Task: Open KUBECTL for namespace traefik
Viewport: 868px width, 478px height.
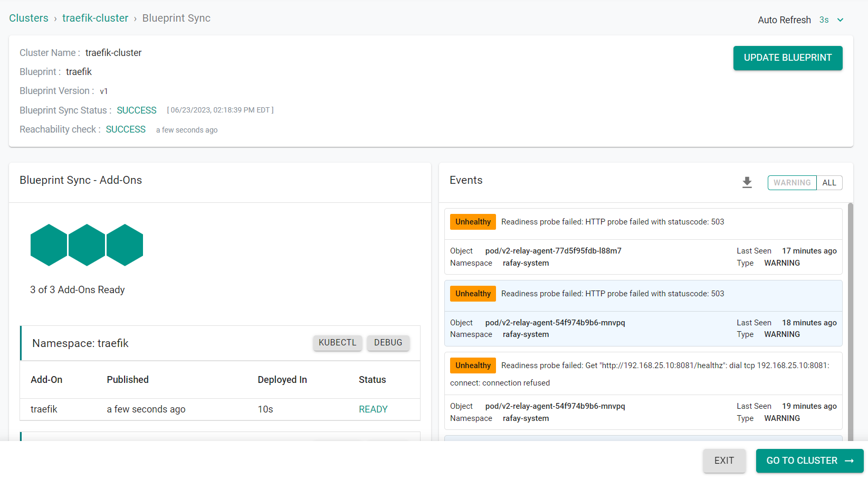Action: pyautogui.click(x=338, y=343)
